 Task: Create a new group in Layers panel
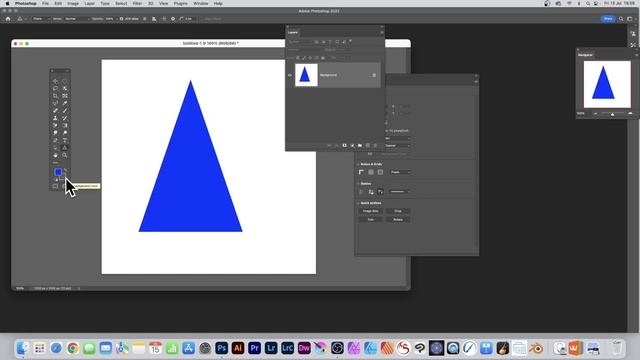coord(360,145)
